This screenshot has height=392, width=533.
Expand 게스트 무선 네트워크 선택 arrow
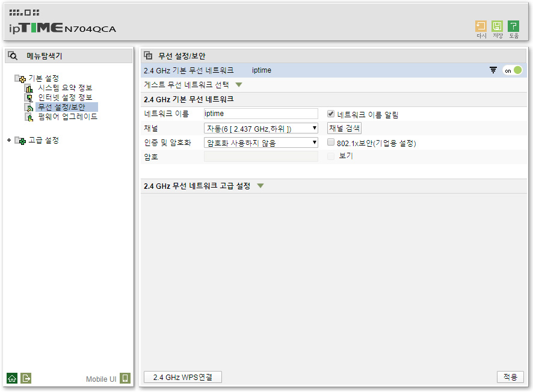click(x=239, y=85)
